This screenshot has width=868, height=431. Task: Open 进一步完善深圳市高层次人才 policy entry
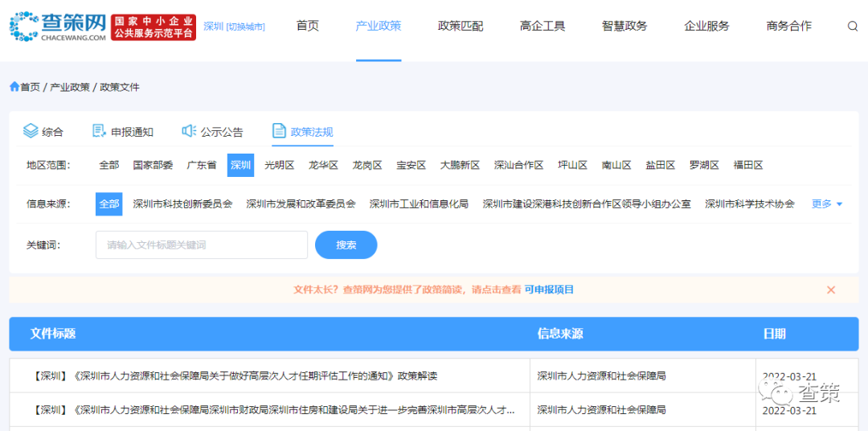pos(274,411)
